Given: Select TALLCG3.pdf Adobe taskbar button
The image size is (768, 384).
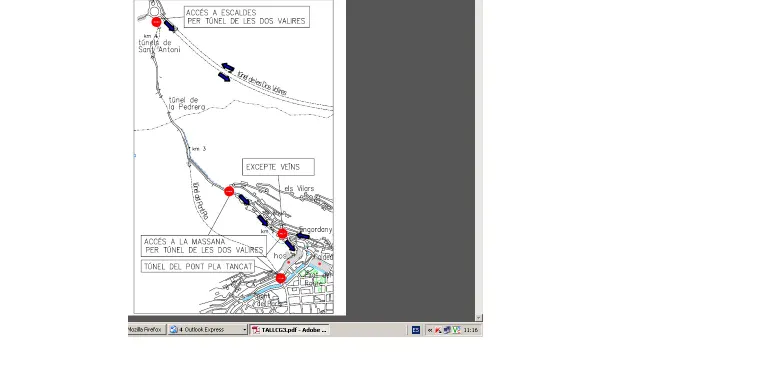Looking at the screenshot, I should [289, 330].
